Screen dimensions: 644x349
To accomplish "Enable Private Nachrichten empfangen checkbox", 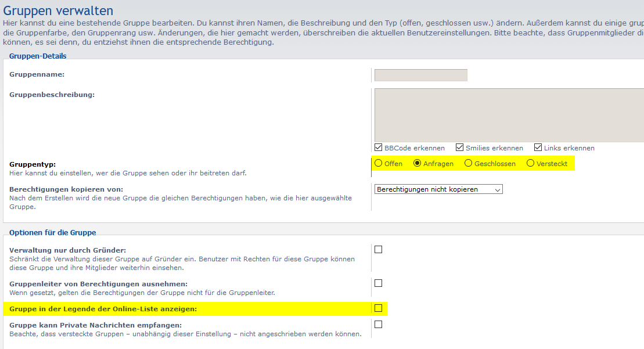I will pyautogui.click(x=379, y=325).
